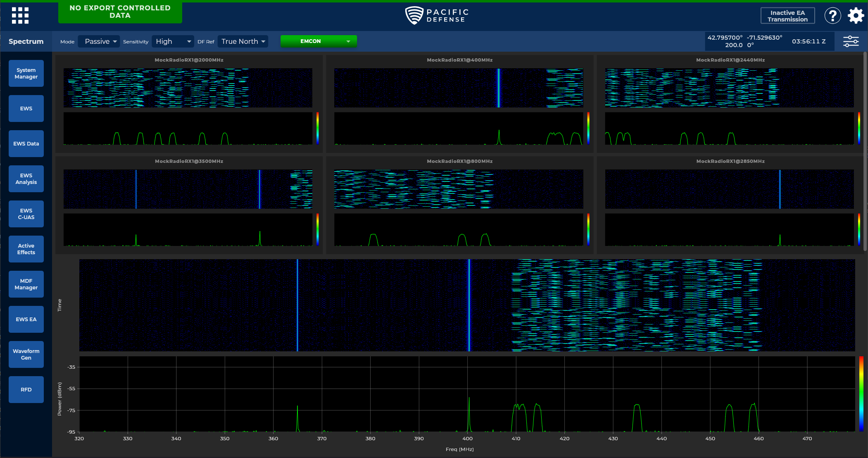Image resolution: width=868 pixels, height=458 pixels.
Task: Open the DF Ref True North dropdown
Action: tap(243, 41)
